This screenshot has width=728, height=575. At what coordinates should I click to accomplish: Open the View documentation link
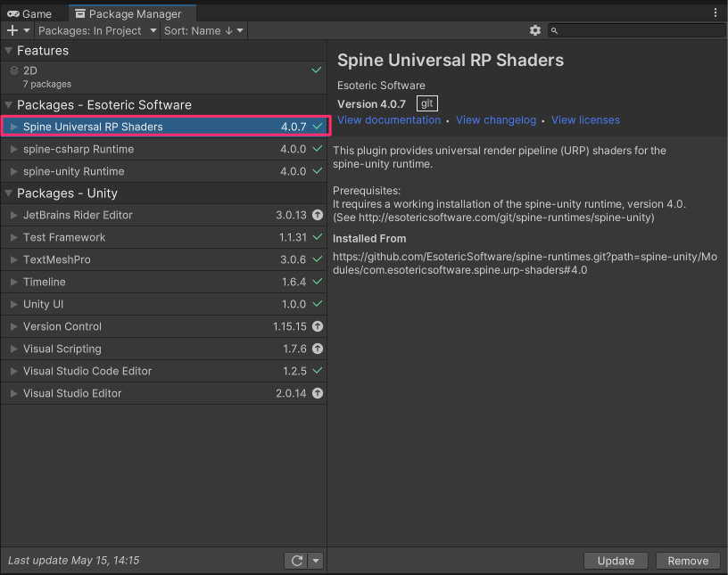pyautogui.click(x=389, y=120)
